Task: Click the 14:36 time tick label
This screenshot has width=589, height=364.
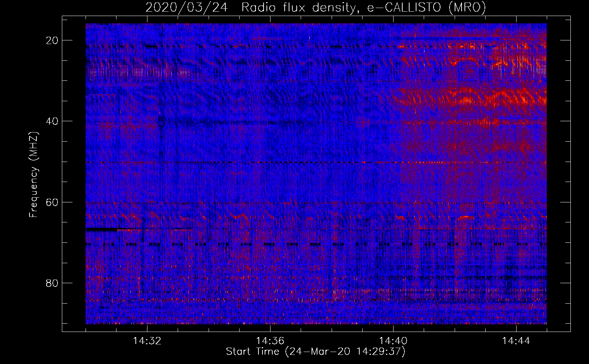Action: tap(270, 341)
